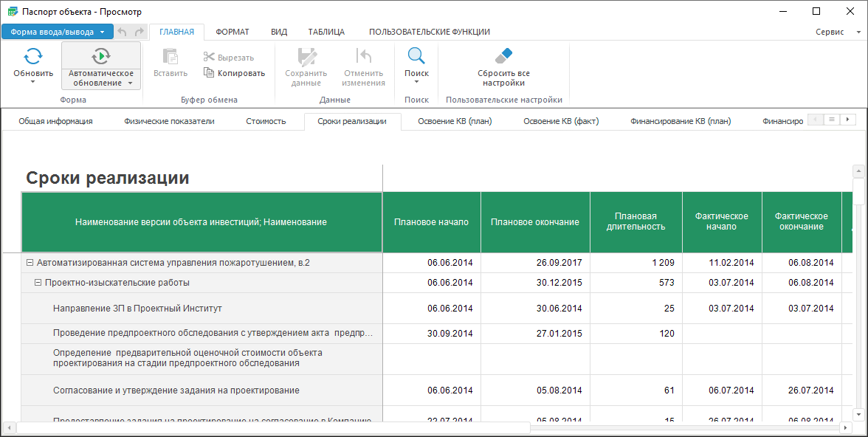Screen dimensions: 868x437
Task: Click the redo arrow in title toolbar
Action: tap(139, 32)
